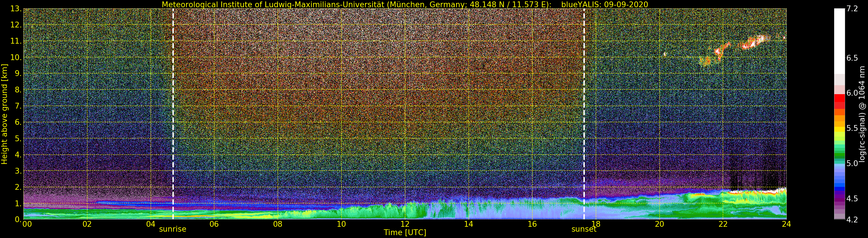Click the Height above ground [km] axis label
This screenshot has height=238, width=868.
4,114
